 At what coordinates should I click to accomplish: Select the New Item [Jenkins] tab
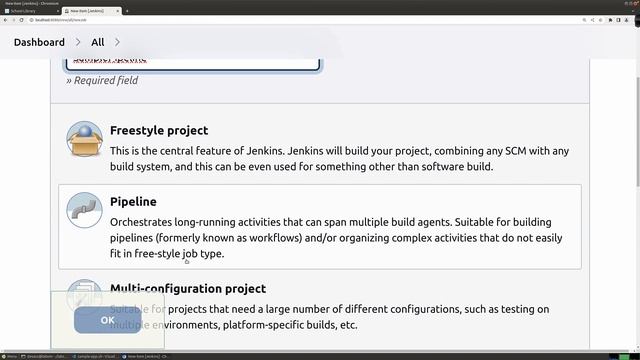coord(92,11)
